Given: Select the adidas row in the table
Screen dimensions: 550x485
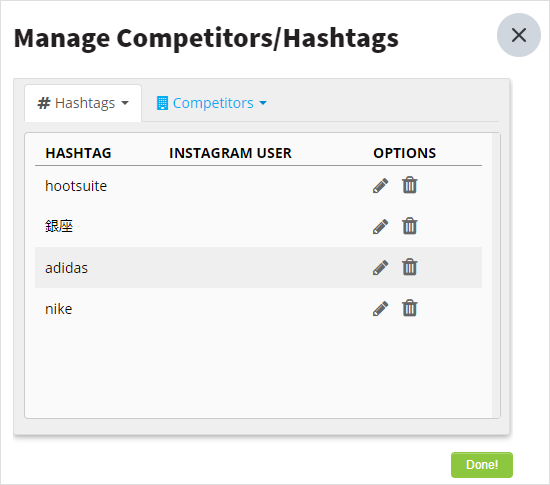Looking at the screenshot, I should [x=258, y=268].
